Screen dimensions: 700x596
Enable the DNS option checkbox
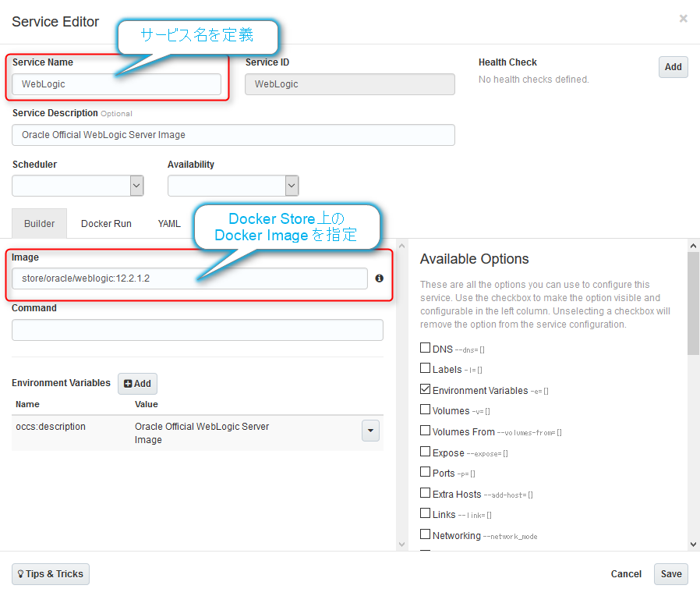click(425, 348)
